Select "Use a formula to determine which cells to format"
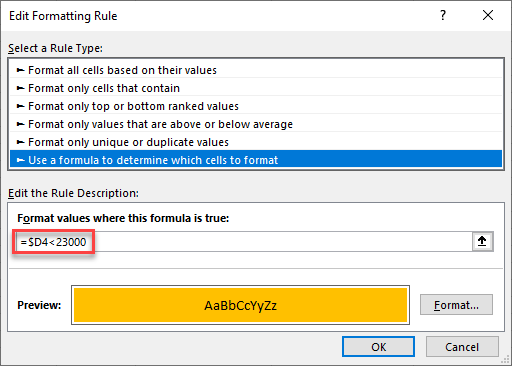 point(256,160)
